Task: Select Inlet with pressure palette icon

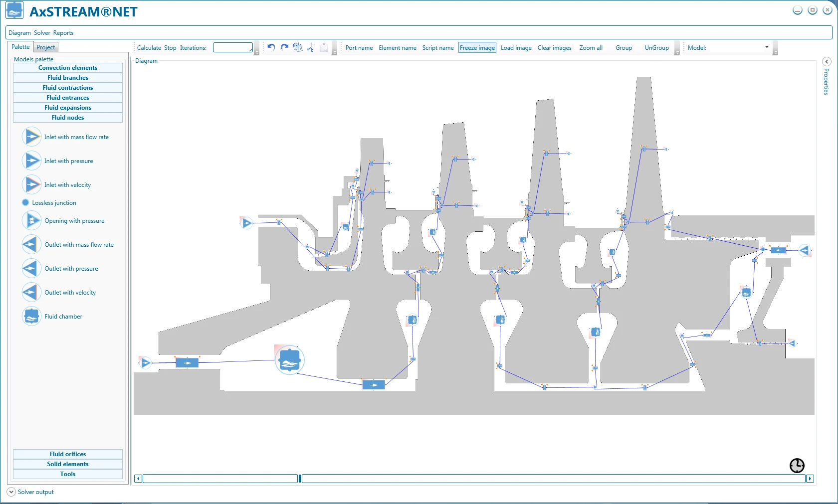Action: pos(31,161)
